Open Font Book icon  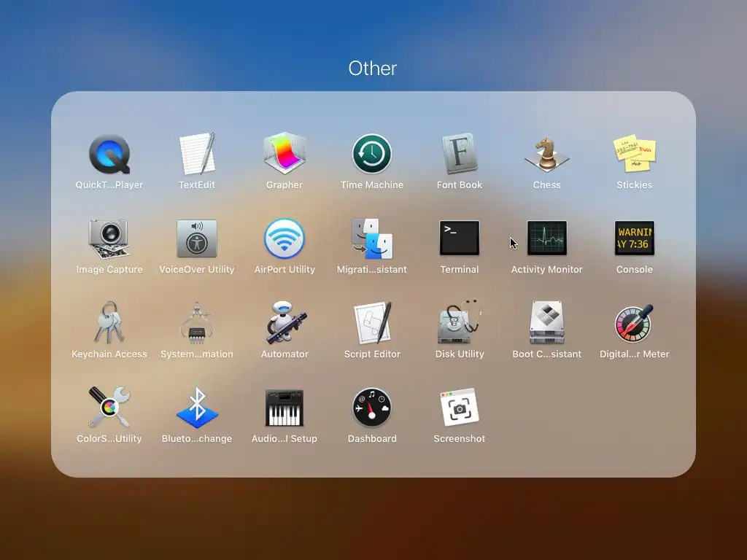tap(460, 153)
